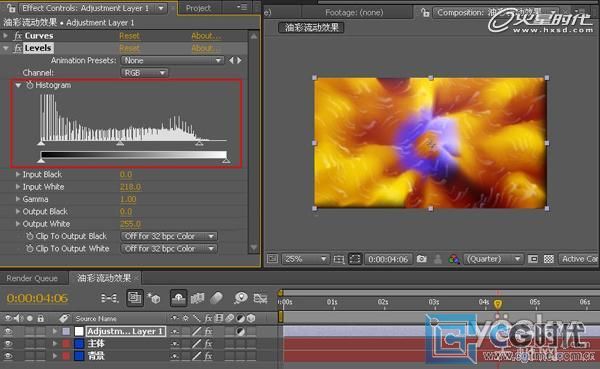Click Always Preview This View icon
The width and height of the screenshot is (600, 369).
pyautogui.click(x=272, y=259)
